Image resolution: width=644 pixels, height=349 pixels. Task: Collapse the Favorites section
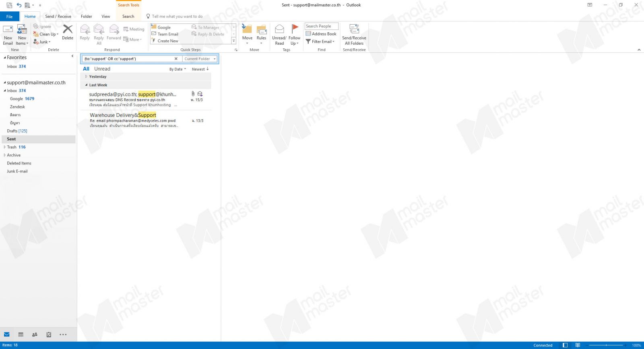4,58
